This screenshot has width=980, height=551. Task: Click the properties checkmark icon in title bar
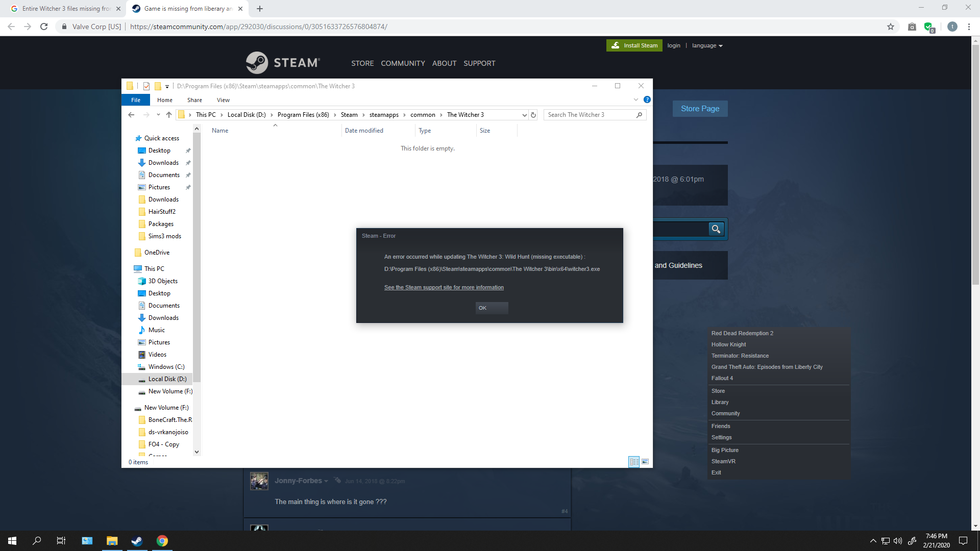coord(146,86)
